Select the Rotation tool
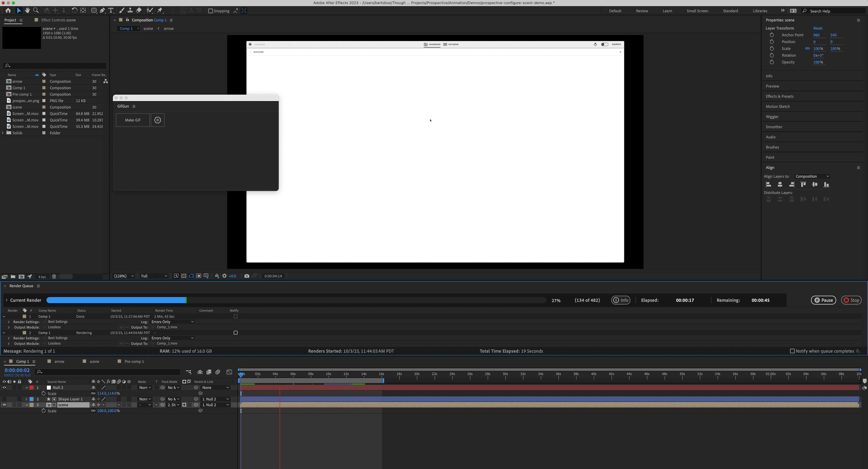Image resolution: width=868 pixels, height=469 pixels. click(x=74, y=10)
